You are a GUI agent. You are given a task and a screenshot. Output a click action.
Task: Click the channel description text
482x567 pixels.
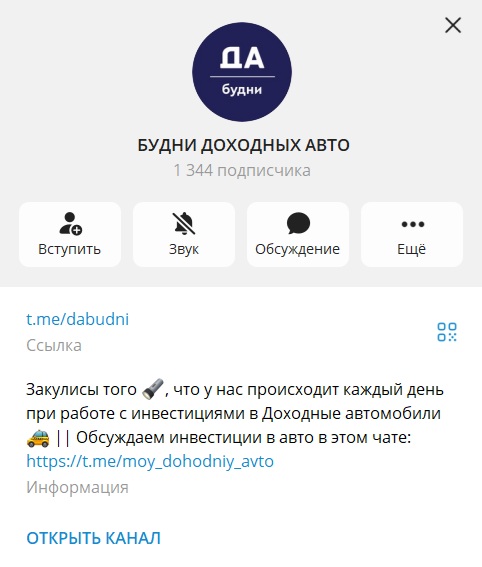(235, 425)
